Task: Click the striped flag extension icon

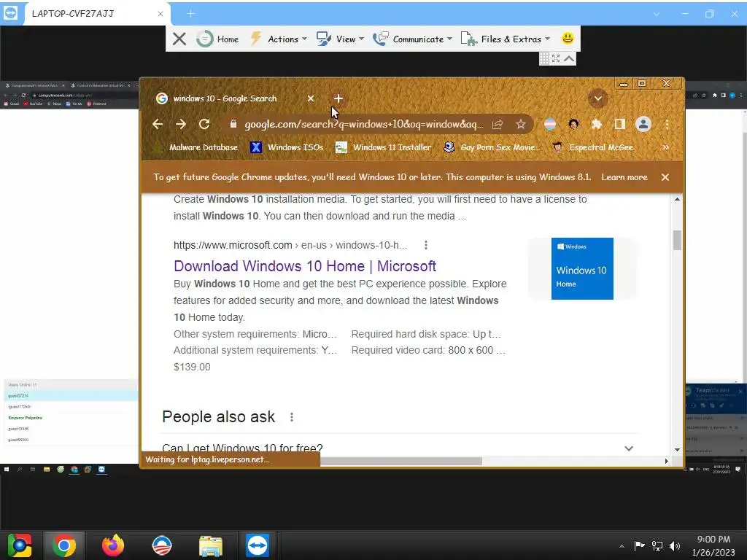Action: point(550,124)
